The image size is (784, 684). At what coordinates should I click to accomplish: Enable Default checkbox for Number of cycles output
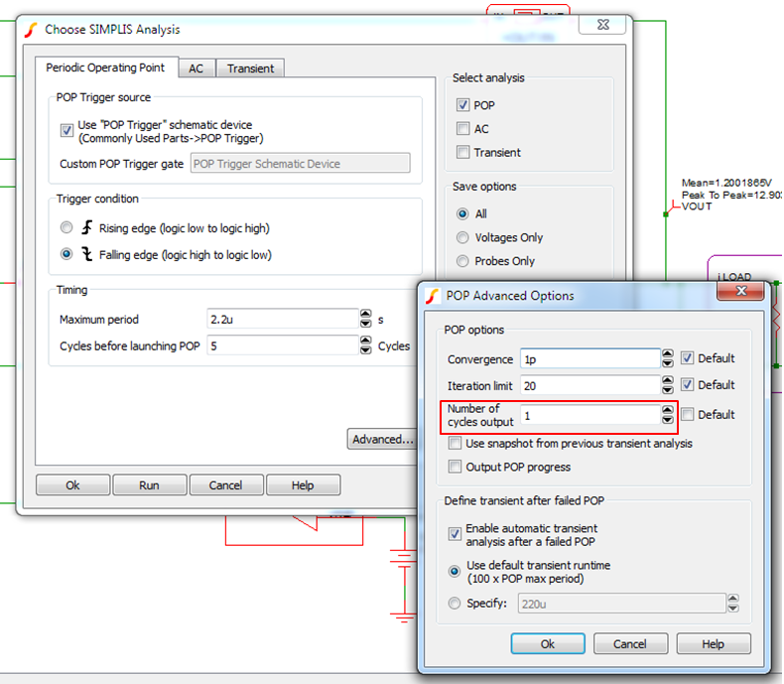pos(688,414)
